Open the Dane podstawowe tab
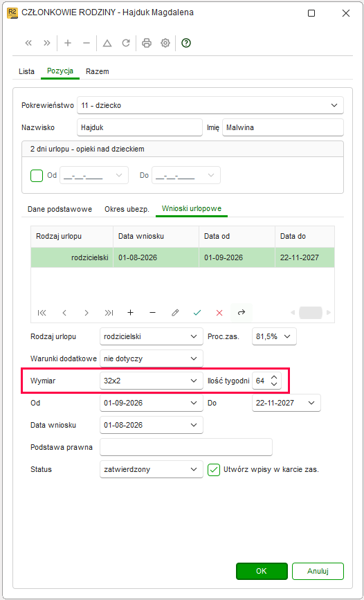364x600 pixels. (60, 209)
